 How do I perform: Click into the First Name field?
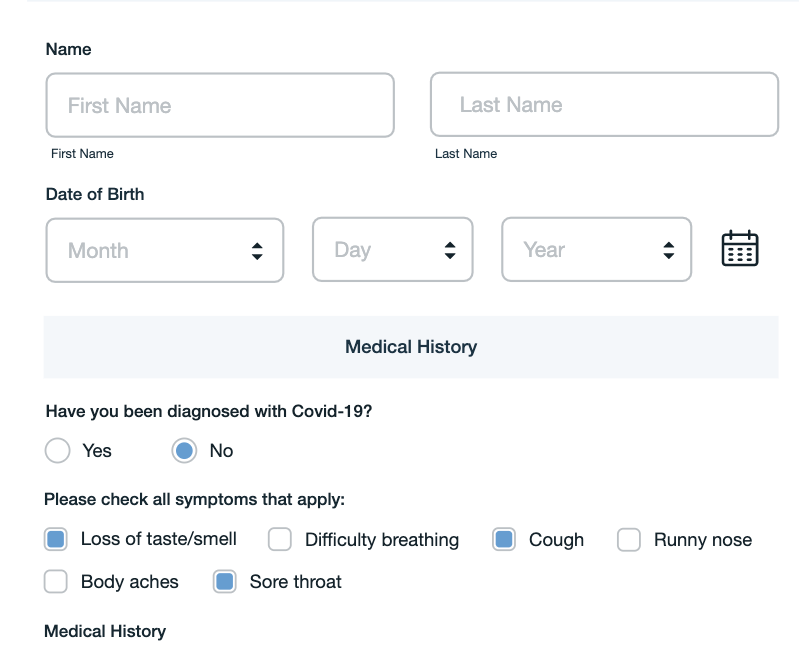(x=220, y=105)
